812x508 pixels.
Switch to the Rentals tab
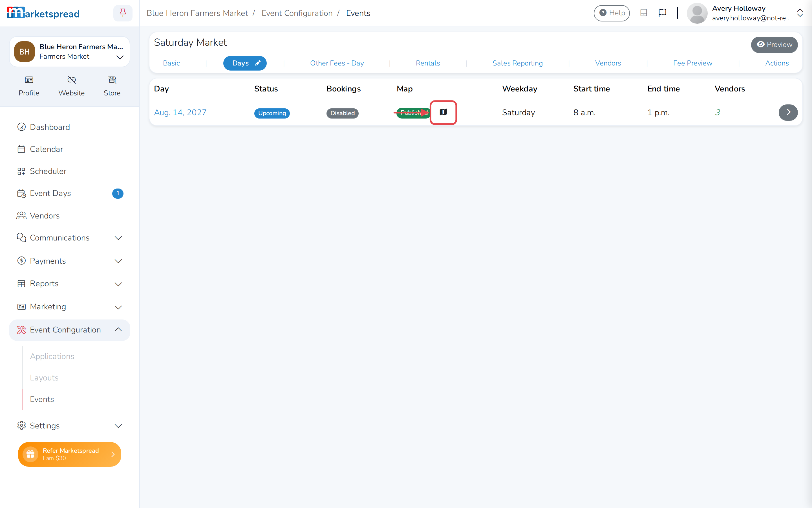click(x=428, y=63)
